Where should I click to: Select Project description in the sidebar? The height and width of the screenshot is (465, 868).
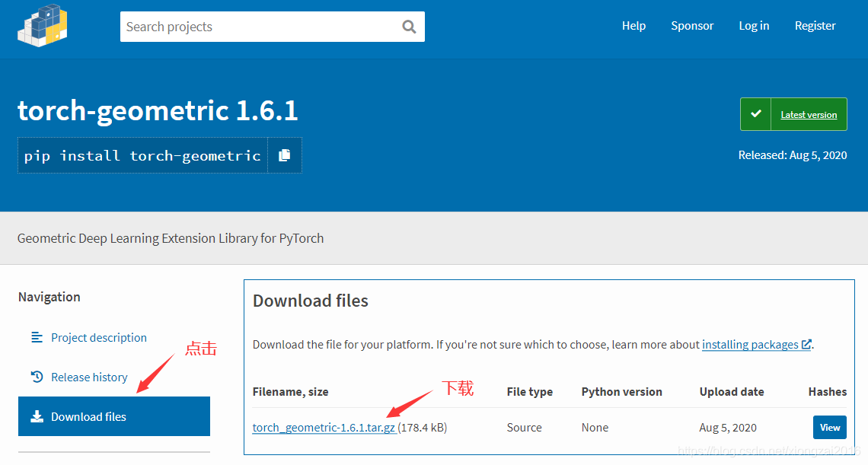pos(98,337)
